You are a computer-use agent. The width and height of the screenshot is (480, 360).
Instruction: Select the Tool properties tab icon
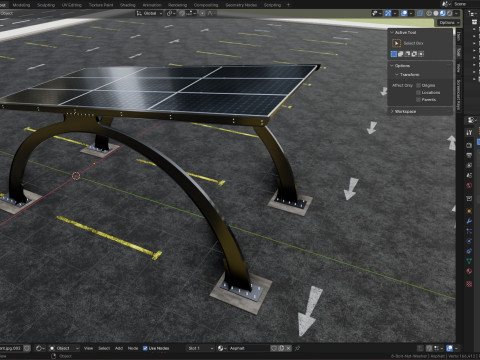coord(469,132)
